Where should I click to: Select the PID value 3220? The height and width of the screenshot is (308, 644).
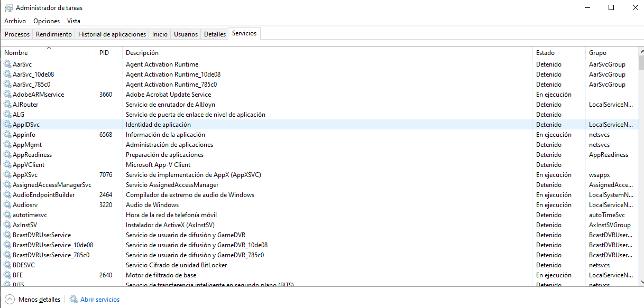point(106,205)
